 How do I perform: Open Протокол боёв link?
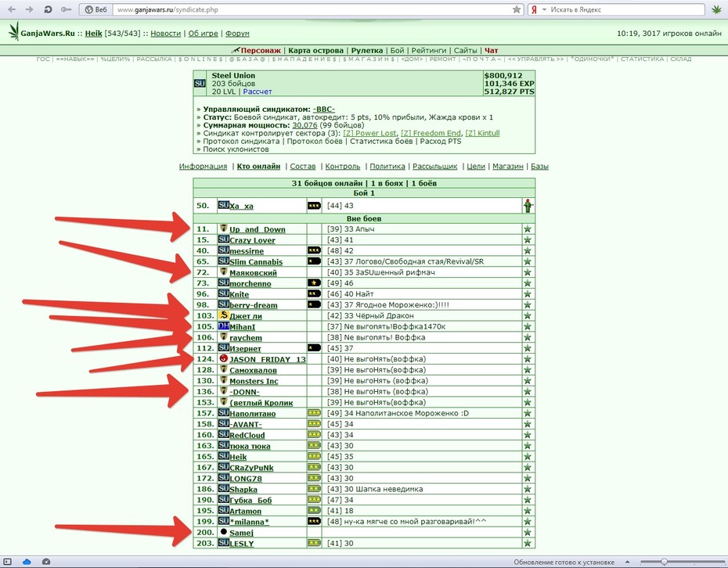315,141
